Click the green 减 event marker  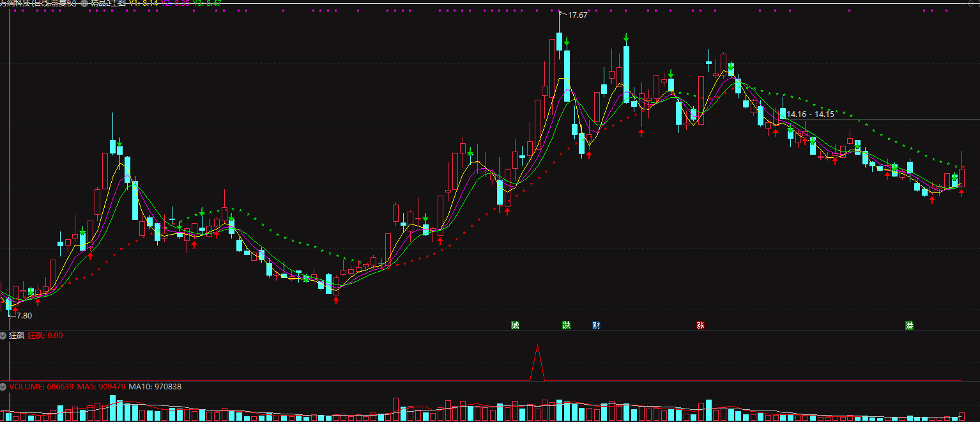coord(515,325)
